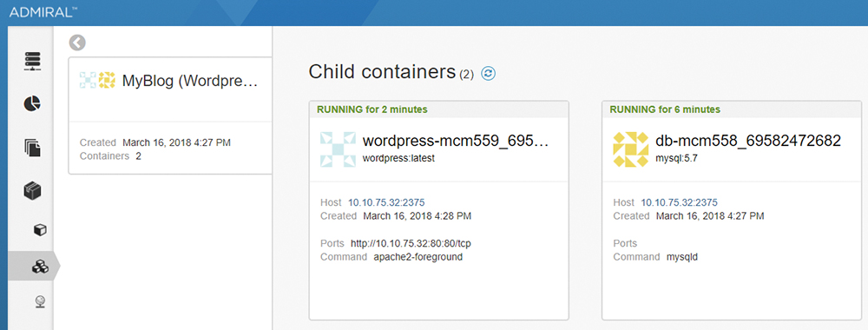868x330 pixels.
Task: Click the back arrow button
Action: tap(77, 43)
